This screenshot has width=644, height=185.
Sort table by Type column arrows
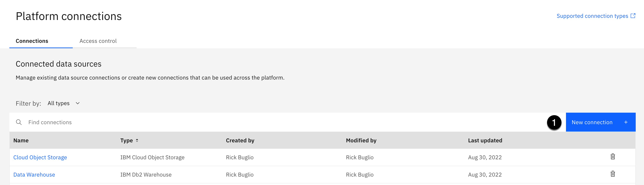coord(137,141)
